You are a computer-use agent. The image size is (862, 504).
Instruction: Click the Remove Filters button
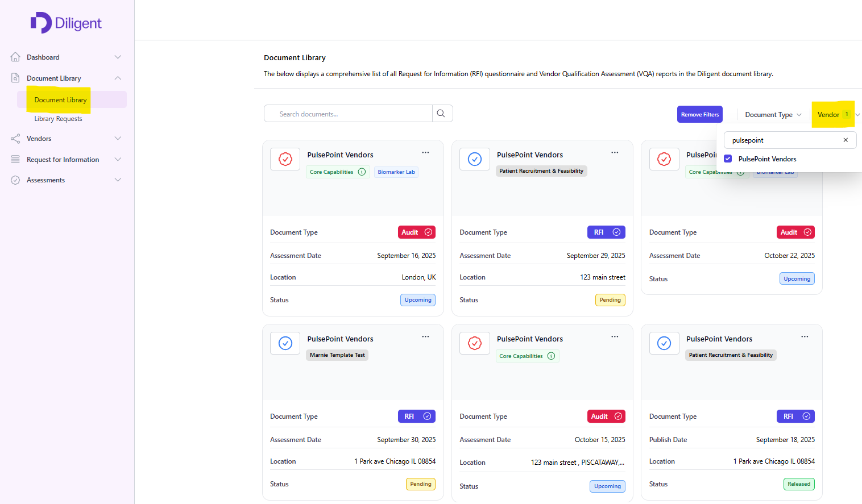point(700,114)
